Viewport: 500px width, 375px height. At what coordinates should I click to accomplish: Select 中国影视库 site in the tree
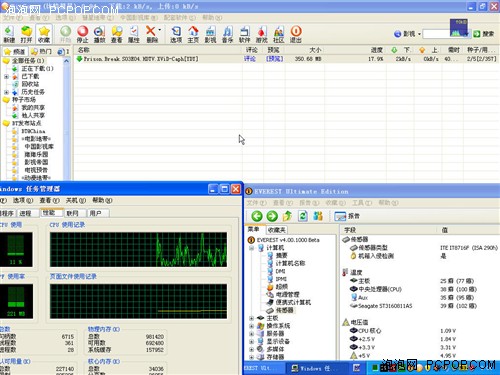tap(39, 146)
